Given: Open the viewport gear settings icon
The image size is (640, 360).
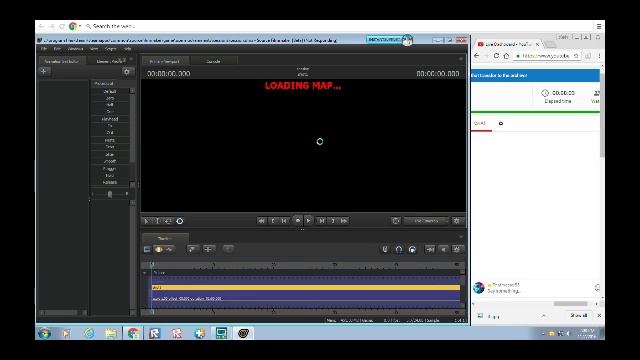Looking at the screenshot, I should (x=457, y=221).
